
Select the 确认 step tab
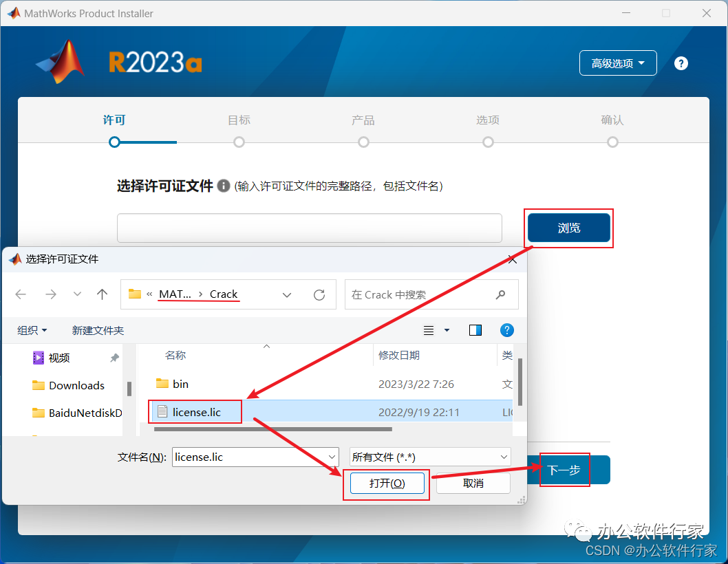point(612,120)
